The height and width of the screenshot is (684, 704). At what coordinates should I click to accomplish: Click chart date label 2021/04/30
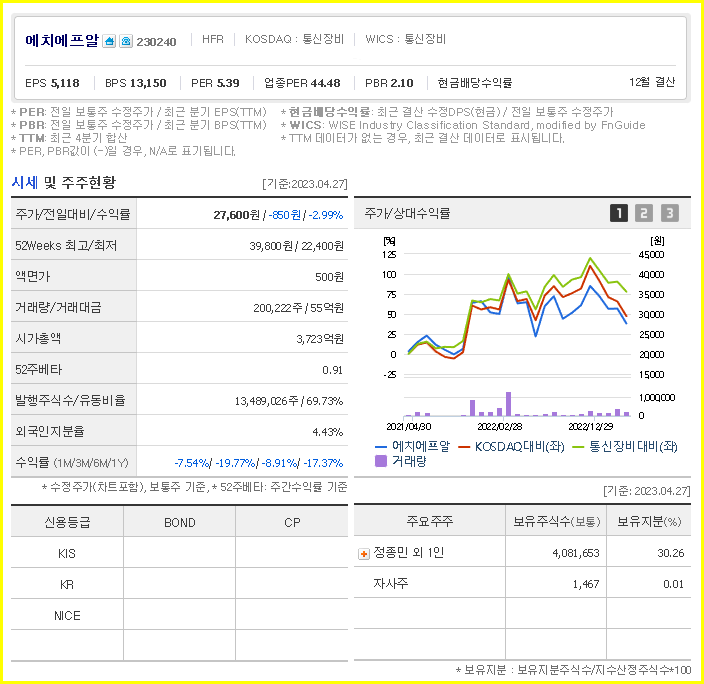pos(409,426)
